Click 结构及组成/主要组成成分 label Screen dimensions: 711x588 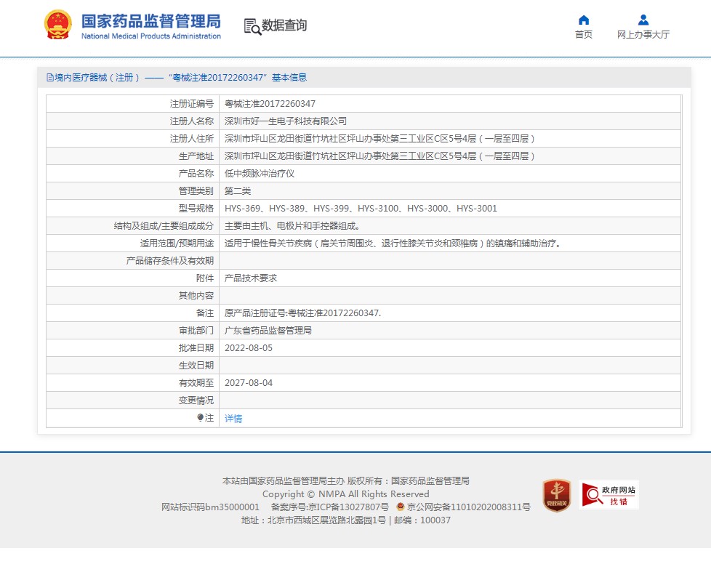tap(164, 226)
